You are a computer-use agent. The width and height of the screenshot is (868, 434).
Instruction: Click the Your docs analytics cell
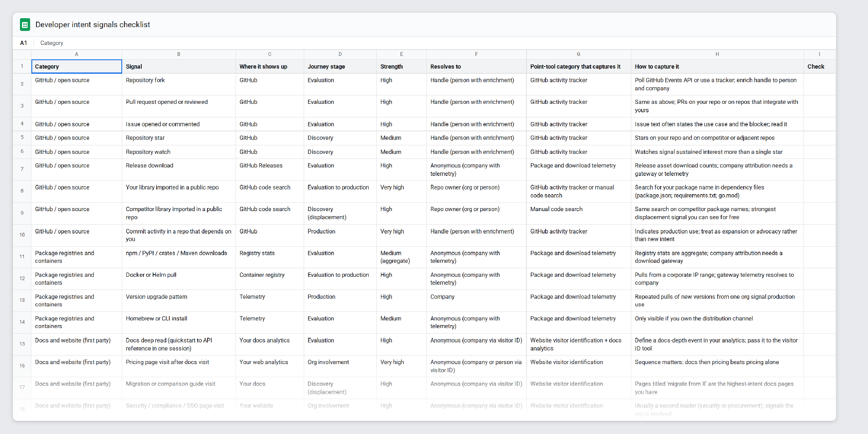tap(270, 344)
